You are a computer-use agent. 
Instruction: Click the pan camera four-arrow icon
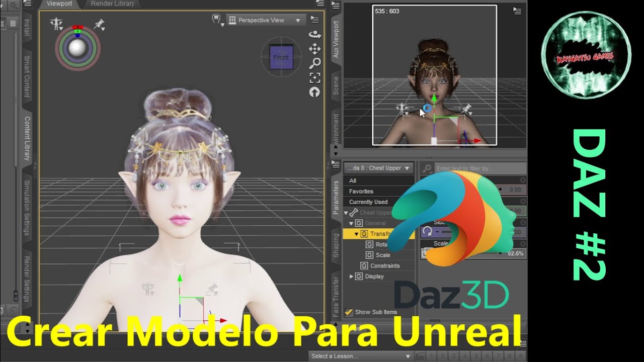315,49
